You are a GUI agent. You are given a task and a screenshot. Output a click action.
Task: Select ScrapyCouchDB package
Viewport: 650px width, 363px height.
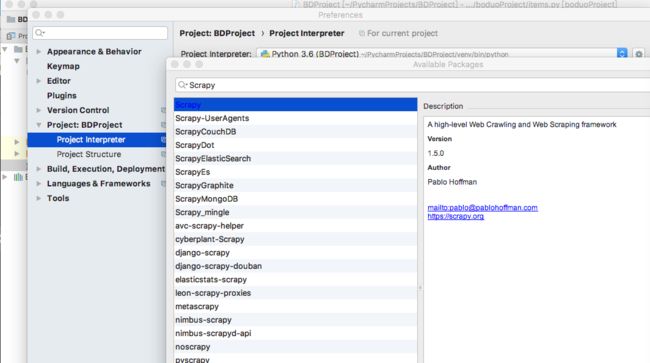(x=296, y=131)
